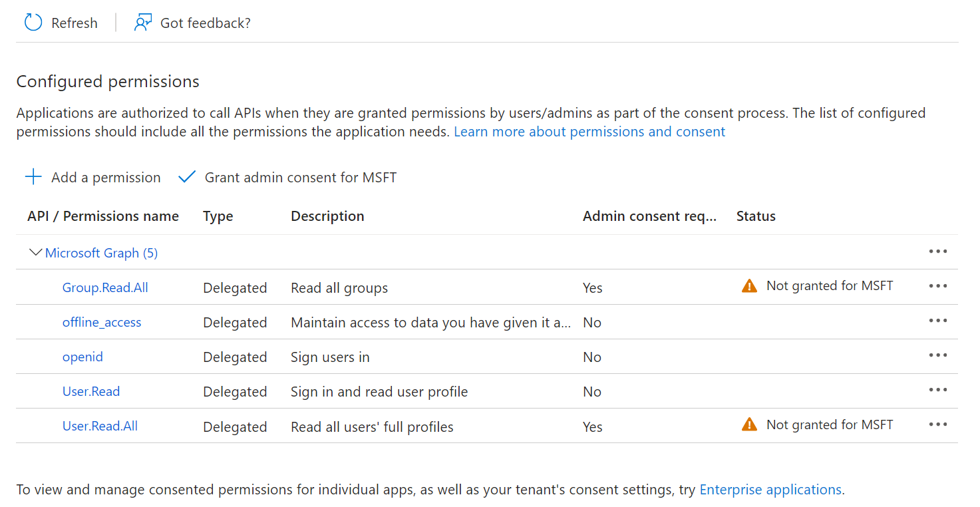Open the ellipsis menu for User.Read.All
Screen dimensions: 980x507
coord(937,424)
